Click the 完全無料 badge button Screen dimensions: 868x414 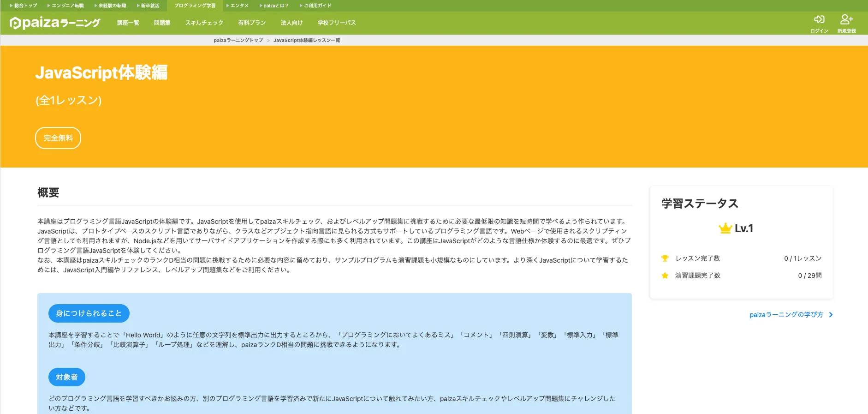coord(58,138)
